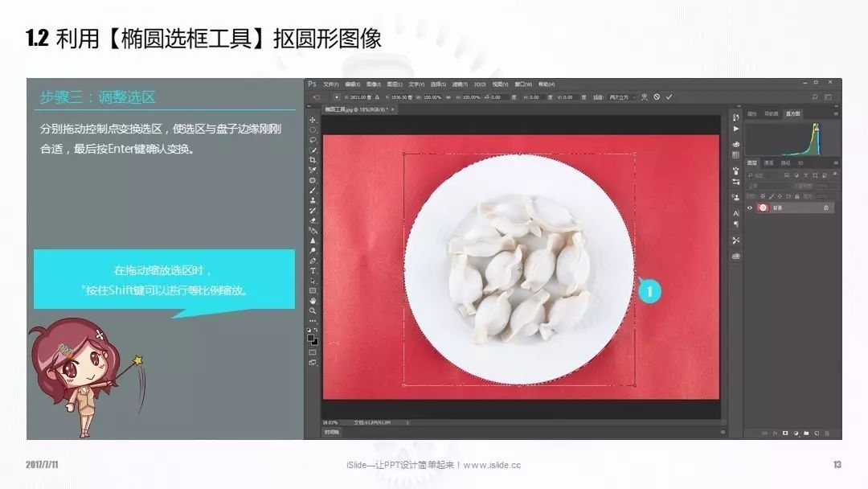The image size is (868, 489).
Task: Toggle Quick Mask mode
Action: [312, 352]
